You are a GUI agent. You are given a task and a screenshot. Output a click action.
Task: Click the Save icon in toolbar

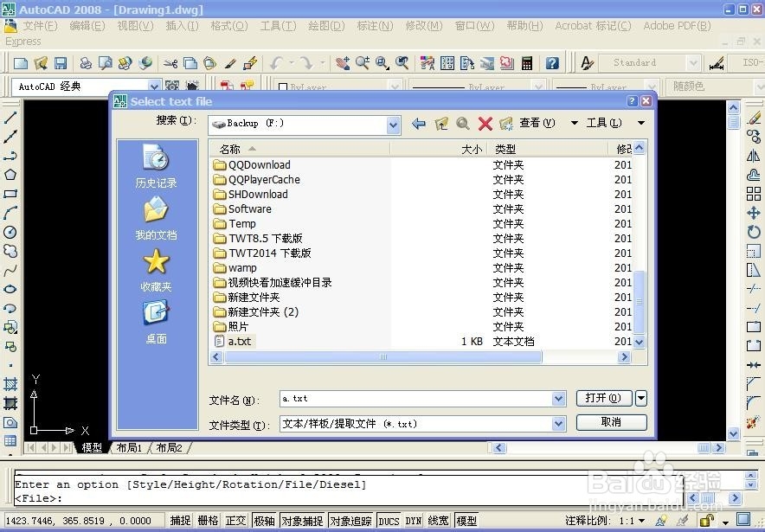pos(61,63)
